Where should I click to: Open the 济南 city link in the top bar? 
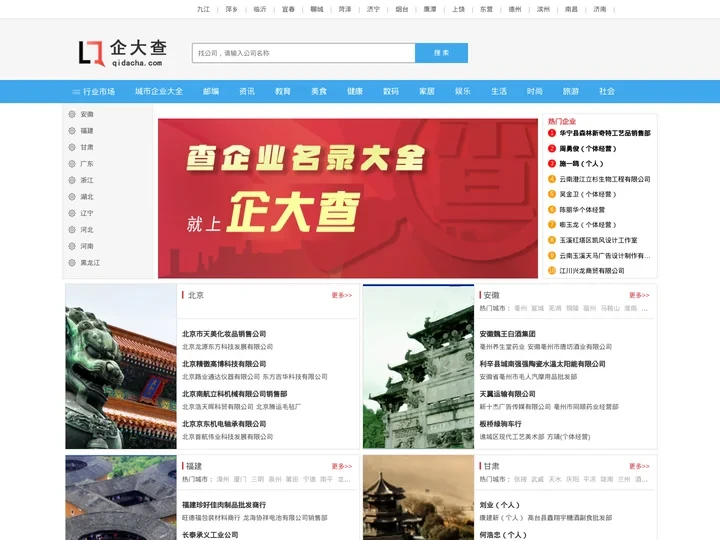pyautogui.click(x=600, y=9)
